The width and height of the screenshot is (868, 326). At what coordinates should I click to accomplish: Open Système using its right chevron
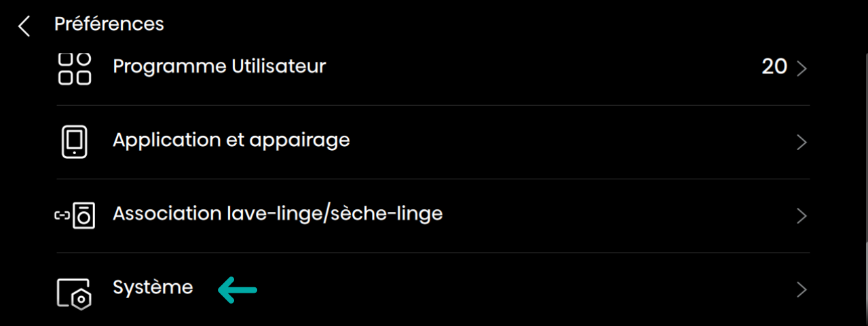coord(801,290)
